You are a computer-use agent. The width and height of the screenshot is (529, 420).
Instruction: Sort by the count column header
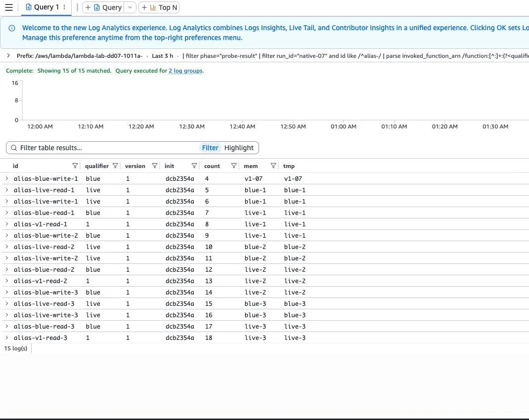[212, 166]
